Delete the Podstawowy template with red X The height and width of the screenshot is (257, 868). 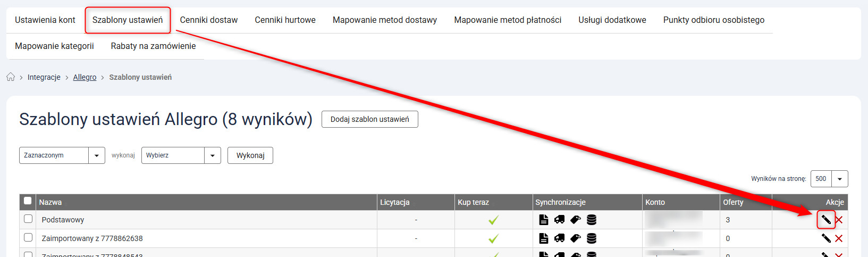[x=839, y=220]
